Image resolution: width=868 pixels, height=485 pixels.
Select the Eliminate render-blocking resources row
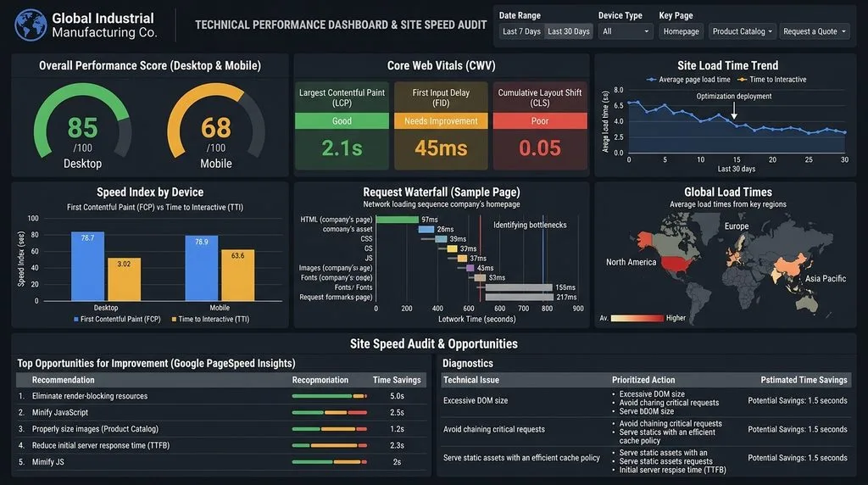(x=221, y=396)
